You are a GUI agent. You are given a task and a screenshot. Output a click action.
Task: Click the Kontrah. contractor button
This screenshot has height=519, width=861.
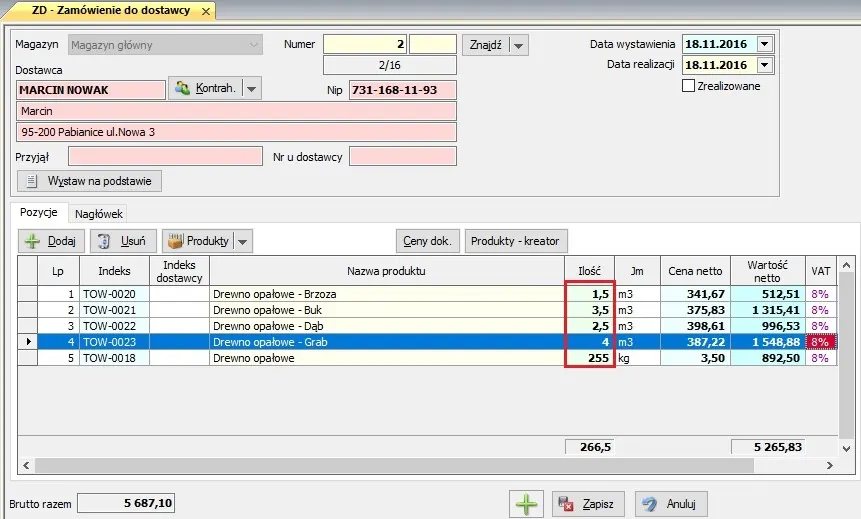pyautogui.click(x=205, y=88)
